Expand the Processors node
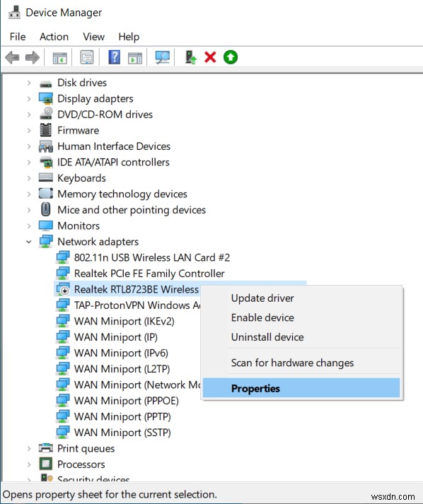 29,464
